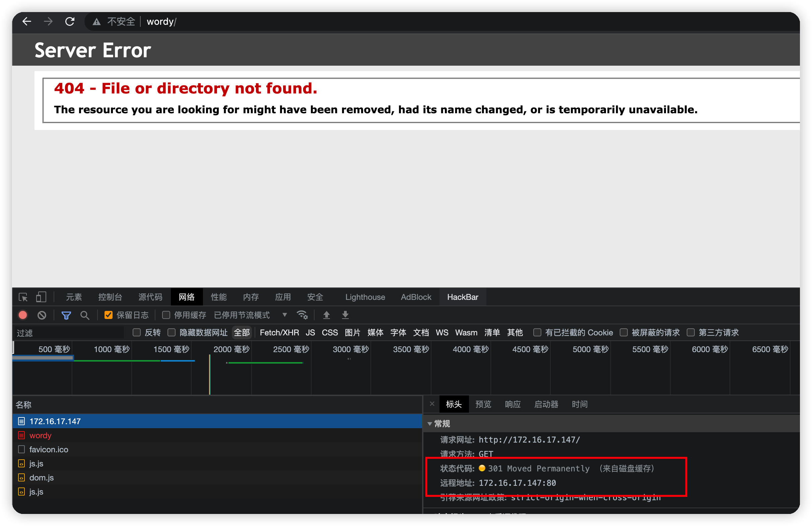This screenshot has height=526, width=812.
Task: Clear the network log icon
Action: 42,315
